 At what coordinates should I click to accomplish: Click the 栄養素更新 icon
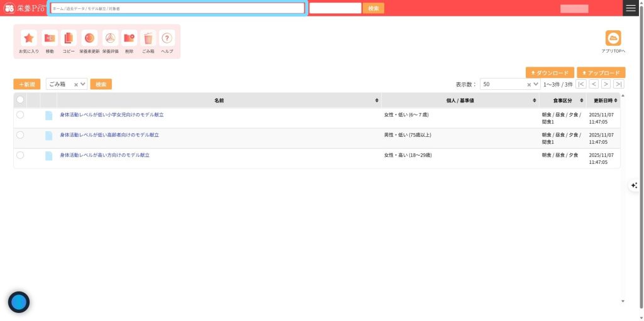click(89, 38)
